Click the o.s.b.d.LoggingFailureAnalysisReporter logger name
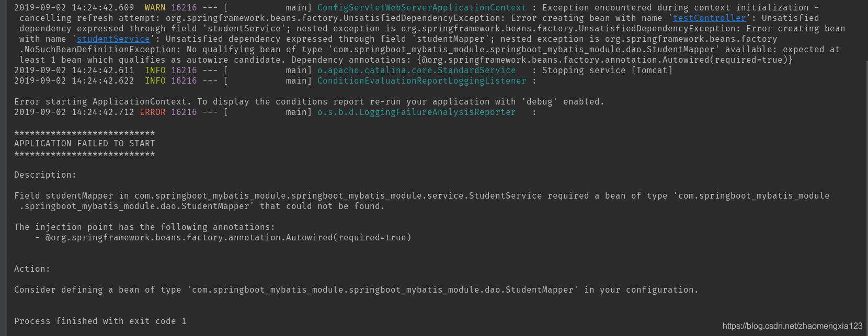The image size is (868, 336). (416, 112)
